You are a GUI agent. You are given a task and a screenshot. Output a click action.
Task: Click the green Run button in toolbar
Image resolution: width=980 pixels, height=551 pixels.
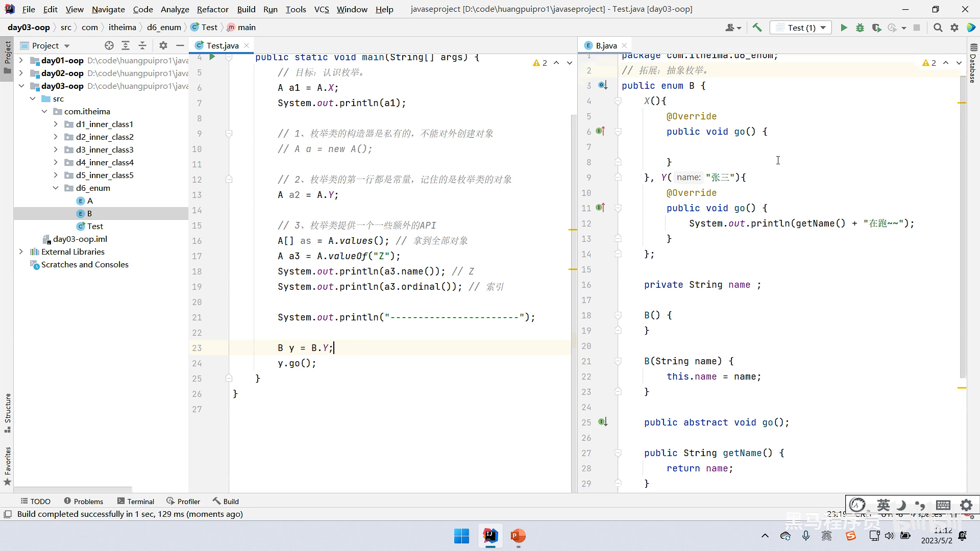point(844,28)
